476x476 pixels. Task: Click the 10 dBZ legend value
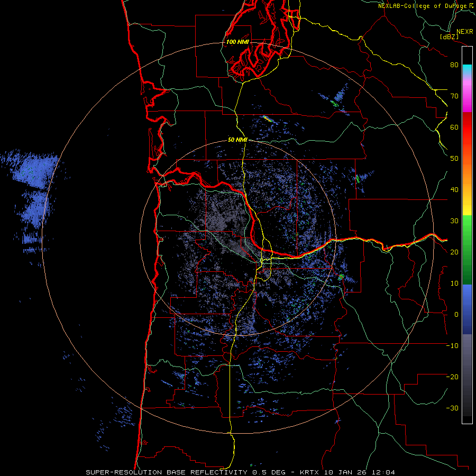454,283
